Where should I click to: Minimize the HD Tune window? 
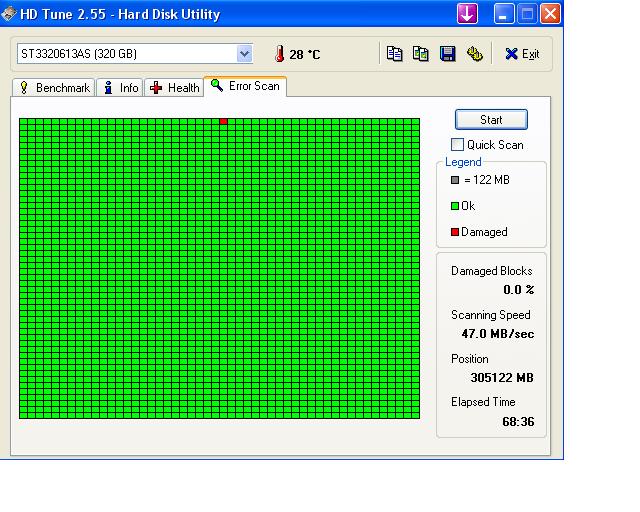coord(504,14)
